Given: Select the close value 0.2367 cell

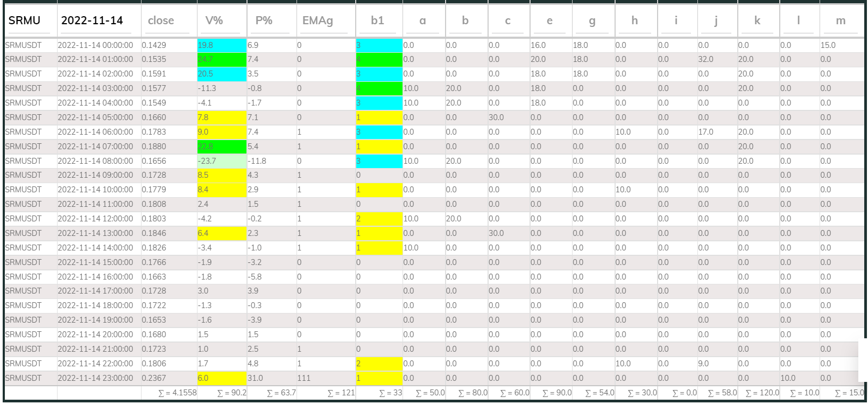Looking at the screenshot, I should [x=168, y=378].
